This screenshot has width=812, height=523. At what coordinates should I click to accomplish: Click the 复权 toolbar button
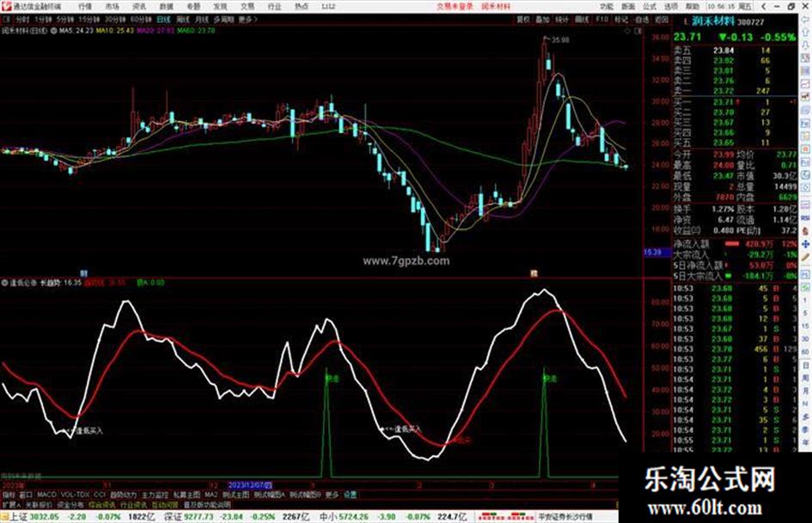click(x=523, y=19)
